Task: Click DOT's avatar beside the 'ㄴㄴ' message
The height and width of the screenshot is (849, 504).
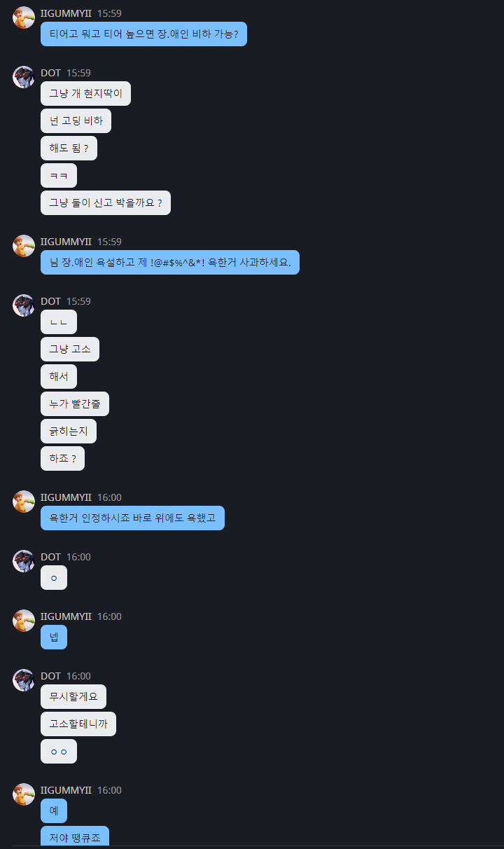Action: coord(24,305)
